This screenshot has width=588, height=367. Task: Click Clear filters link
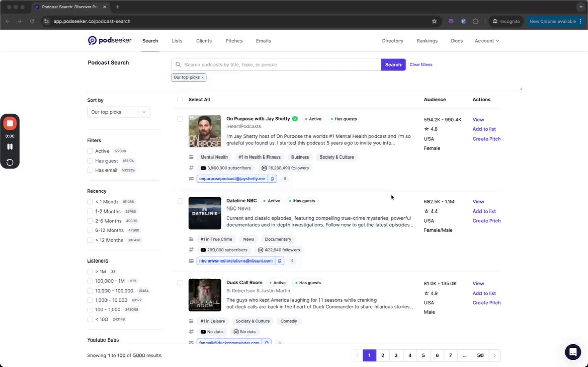click(421, 65)
